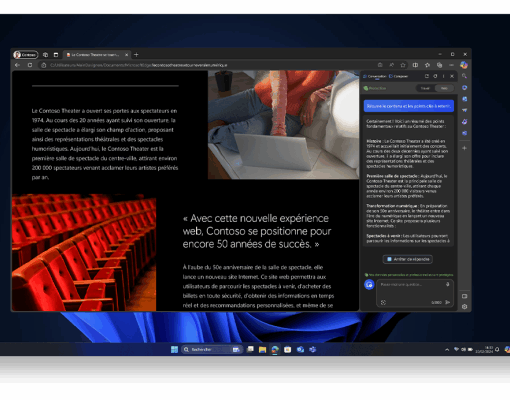Open the Collections icon
This screenshot has width=510, height=400.
[439, 65]
